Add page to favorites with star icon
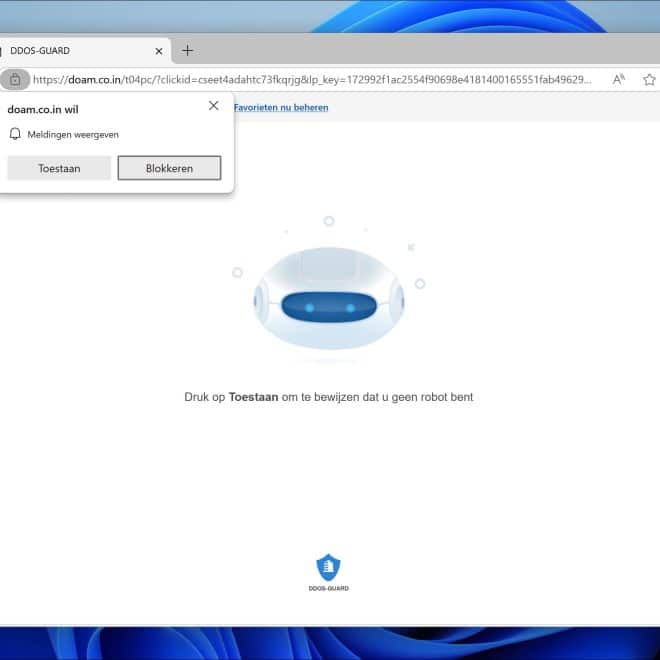The image size is (660, 660). pos(649,79)
